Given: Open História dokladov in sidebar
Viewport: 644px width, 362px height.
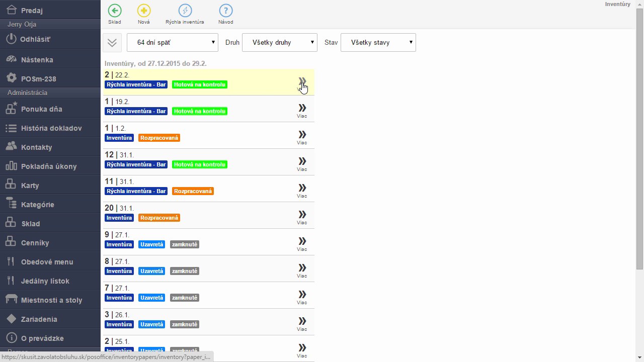Looking at the screenshot, I should point(50,128).
